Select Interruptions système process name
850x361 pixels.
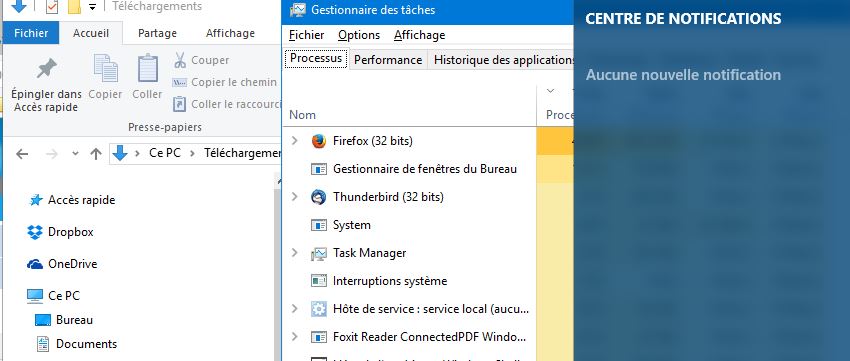[x=390, y=281]
